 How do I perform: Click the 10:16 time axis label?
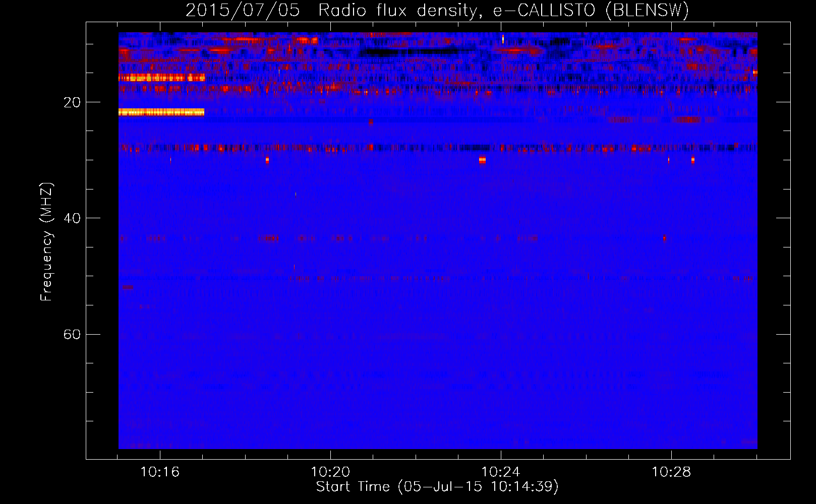(x=160, y=472)
